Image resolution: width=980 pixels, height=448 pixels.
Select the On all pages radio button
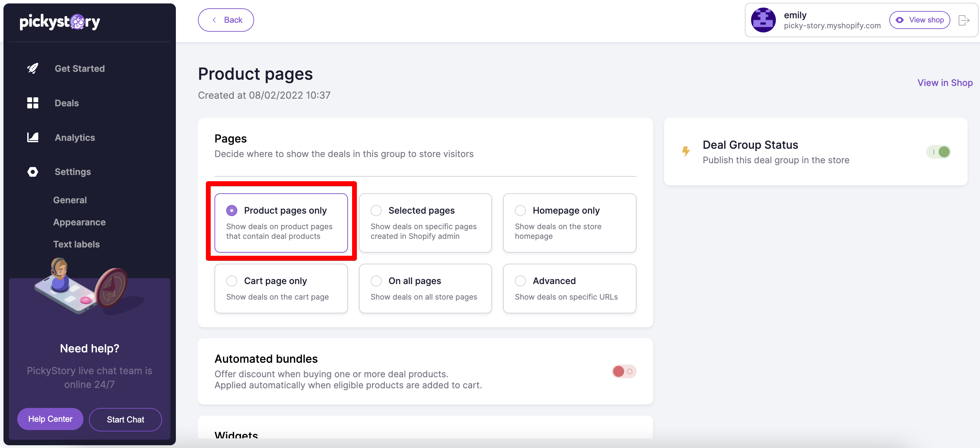[376, 281]
